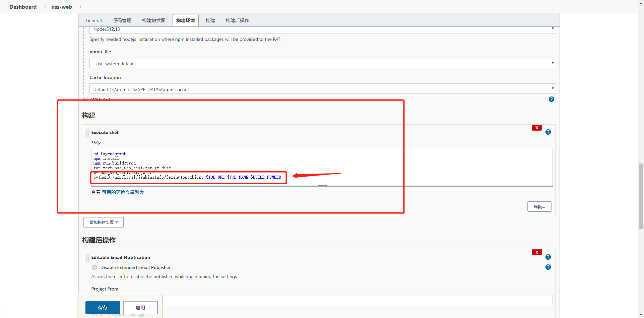Click the python3 feishutongzhi.py command line

pyautogui.click(x=187, y=177)
